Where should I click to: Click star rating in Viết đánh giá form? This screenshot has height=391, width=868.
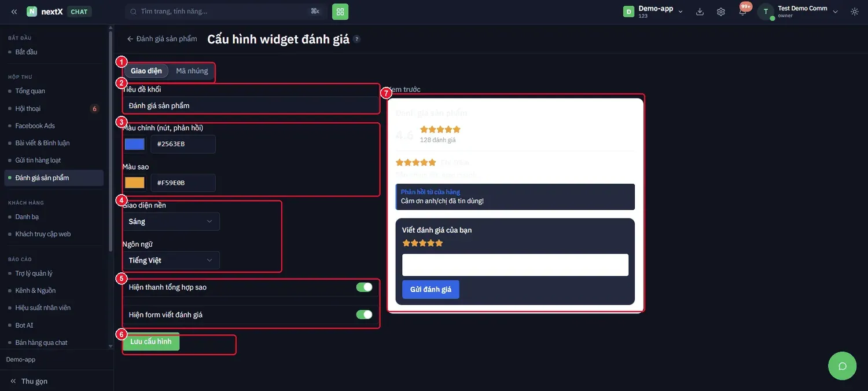[422, 243]
